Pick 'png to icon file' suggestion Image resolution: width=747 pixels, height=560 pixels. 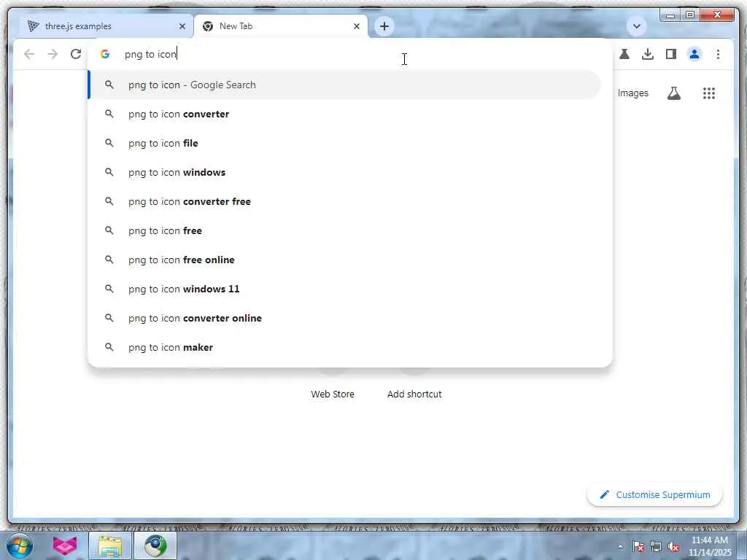point(344,144)
